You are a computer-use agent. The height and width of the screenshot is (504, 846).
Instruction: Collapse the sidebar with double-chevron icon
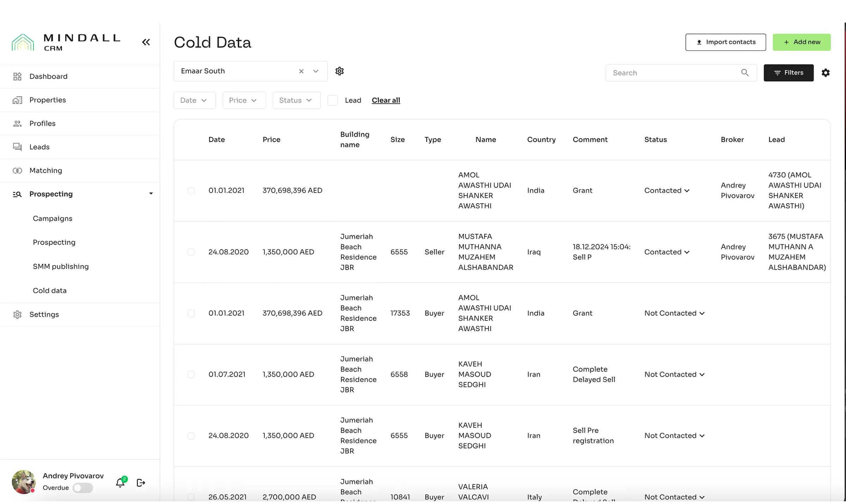click(146, 42)
